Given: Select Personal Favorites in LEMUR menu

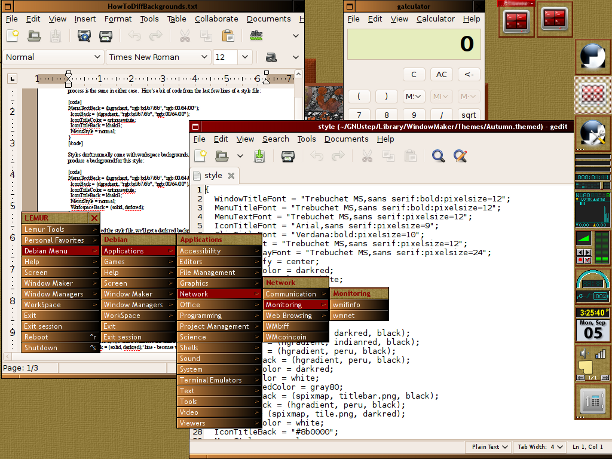Looking at the screenshot, I should pyautogui.click(x=60, y=240).
